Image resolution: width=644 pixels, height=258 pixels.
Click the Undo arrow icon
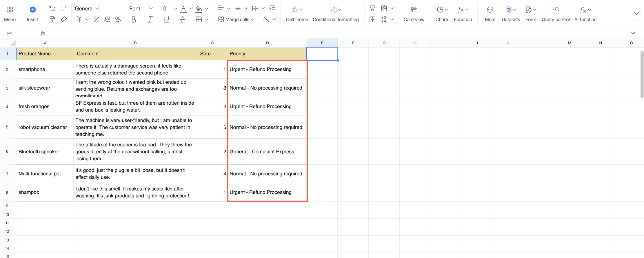pyautogui.click(x=52, y=8)
